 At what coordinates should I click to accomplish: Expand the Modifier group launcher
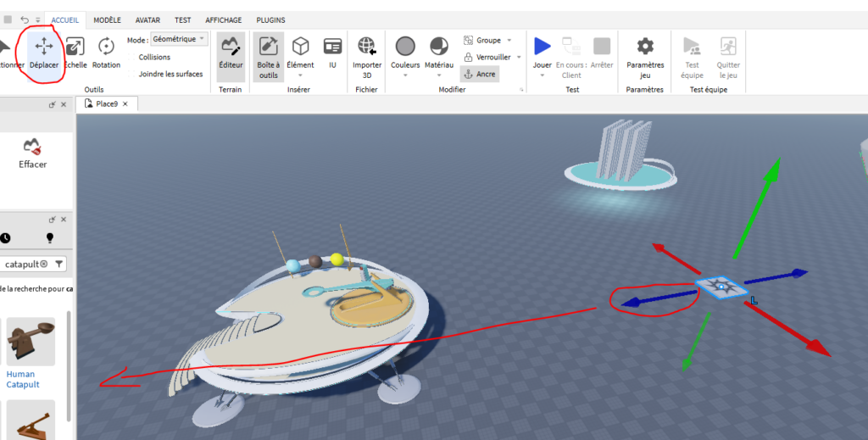(521, 90)
